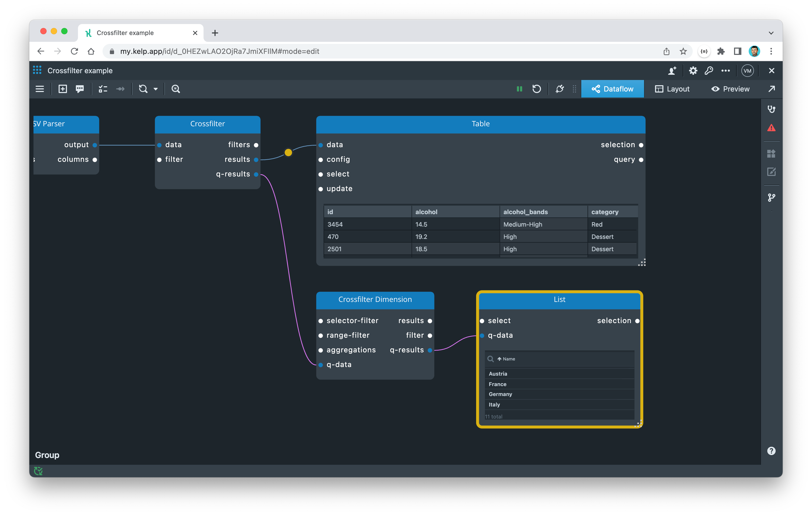This screenshot has height=516, width=812.
Task: Toggle the hamburger sidebar menu
Action: coord(40,89)
